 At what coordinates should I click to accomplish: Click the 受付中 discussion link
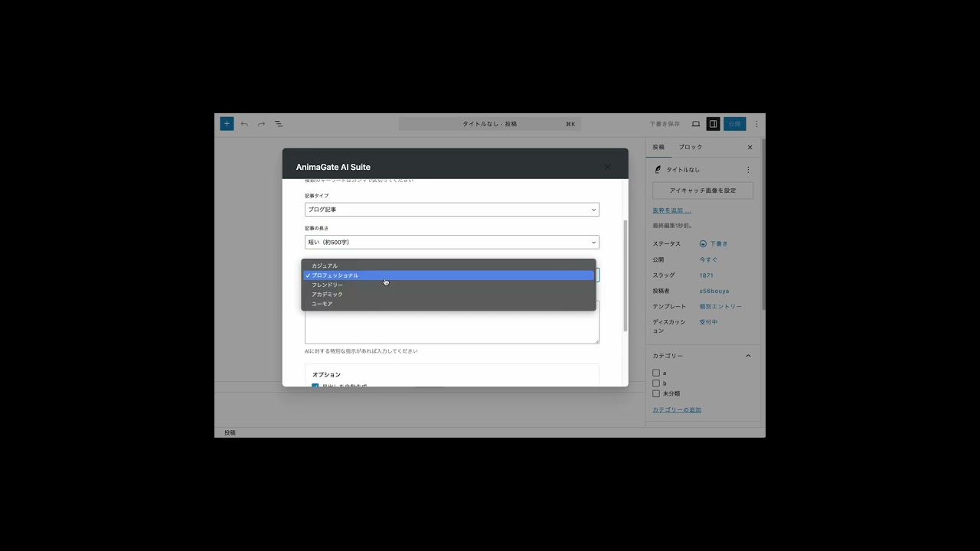coord(708,322)
